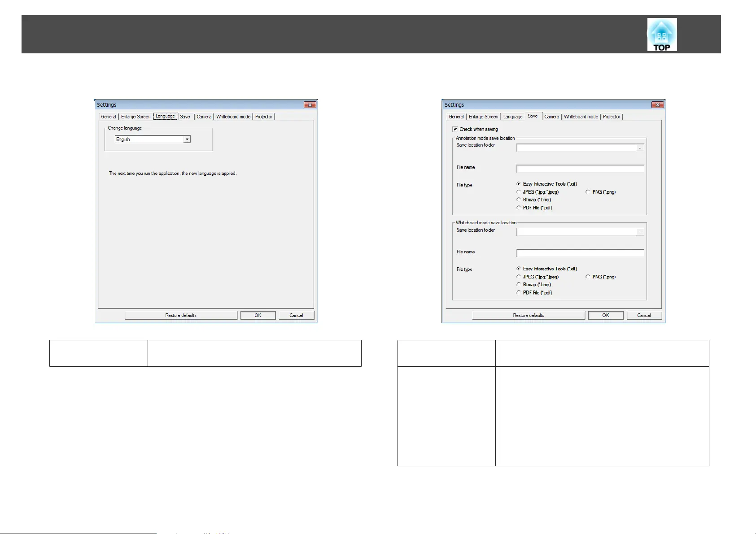Toggle Check when saving checkbox

(x=455, y=129)
